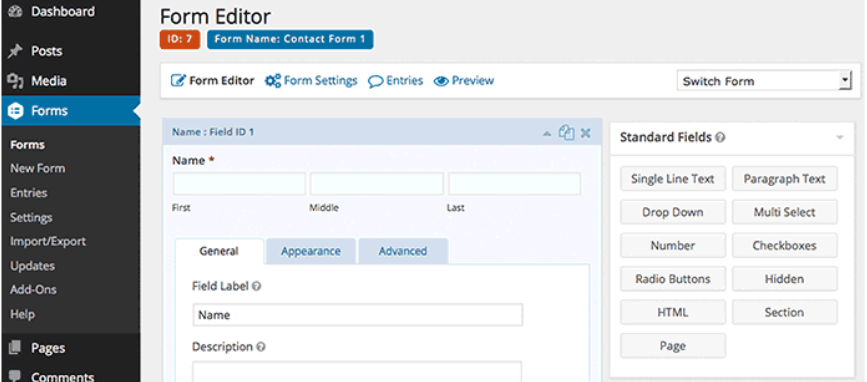Click the Posts pin icon in sidebar
Viewport: 867px width, 382px height.
tap(14, 51)
